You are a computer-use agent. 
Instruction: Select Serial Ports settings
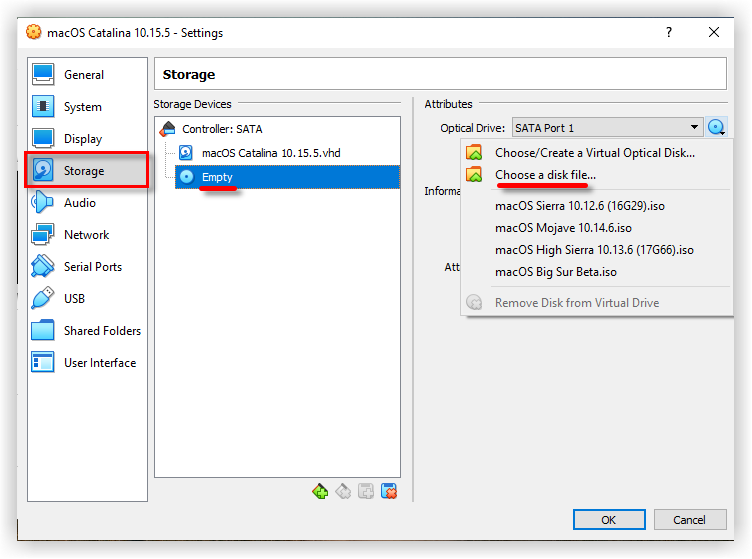point(92,267)
